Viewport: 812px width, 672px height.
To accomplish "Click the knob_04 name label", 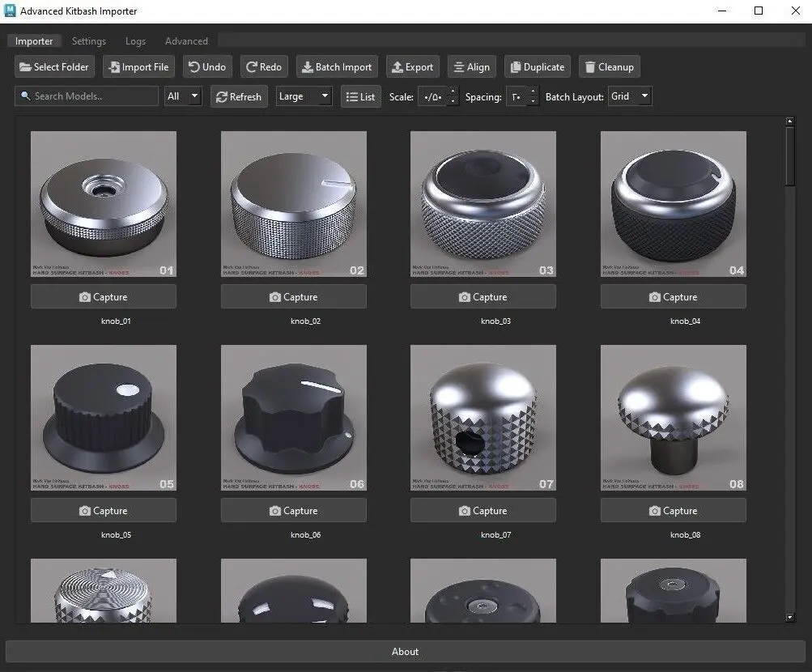I will [685, 321].
